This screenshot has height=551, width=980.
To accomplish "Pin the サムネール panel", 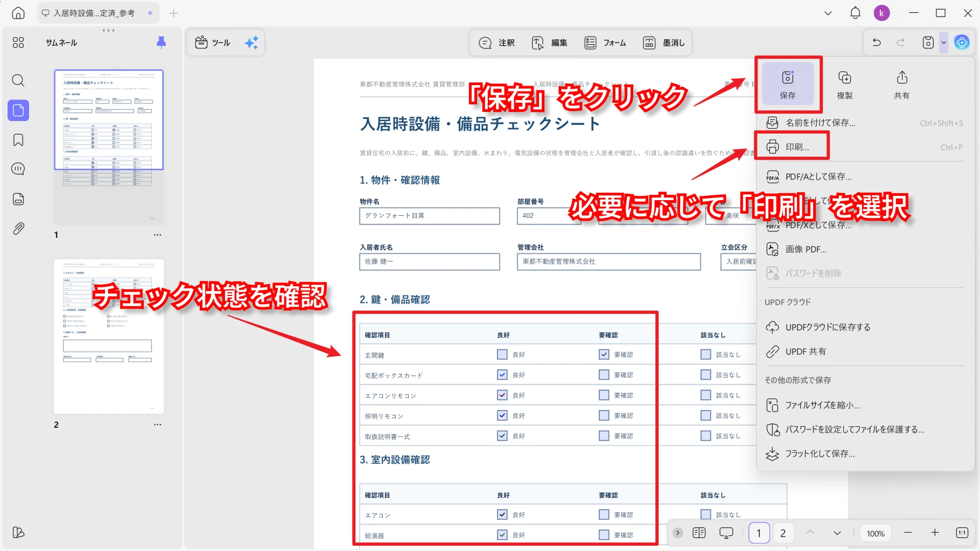I will [x=161, y=43].
